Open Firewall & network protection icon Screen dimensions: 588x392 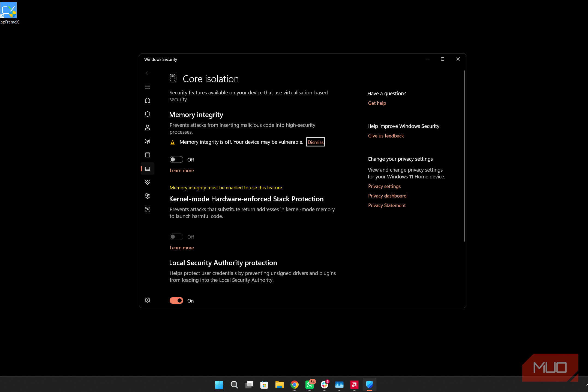pos(148,141)
